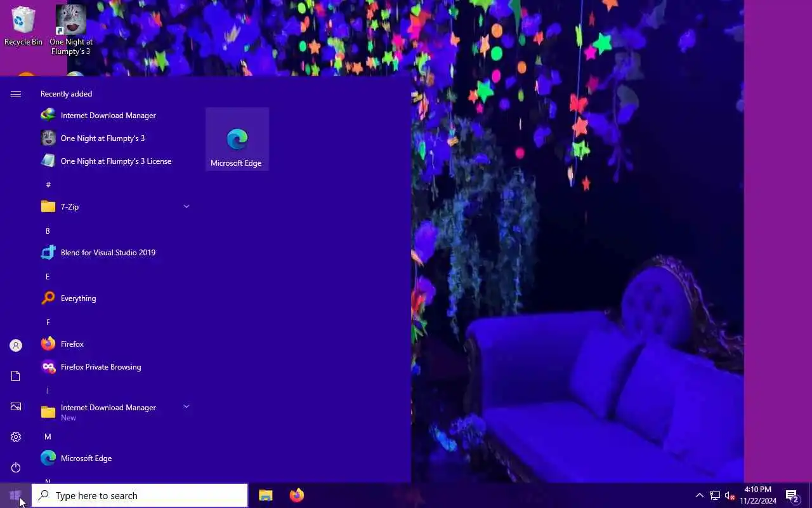Launch Firefox from the taskbar
Viewport: 812px width, 508px height.
[x=296, y=495]
